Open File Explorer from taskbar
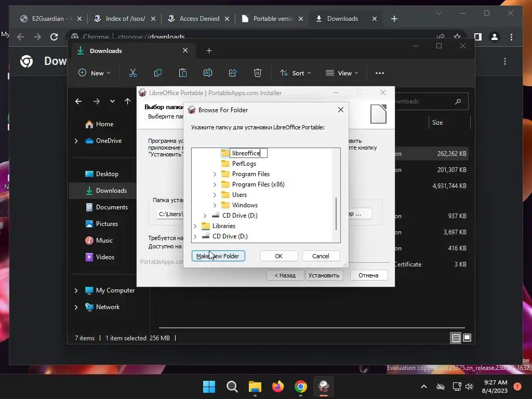Image resolution: width=532 pixels, height=399 pixels. 255,387
